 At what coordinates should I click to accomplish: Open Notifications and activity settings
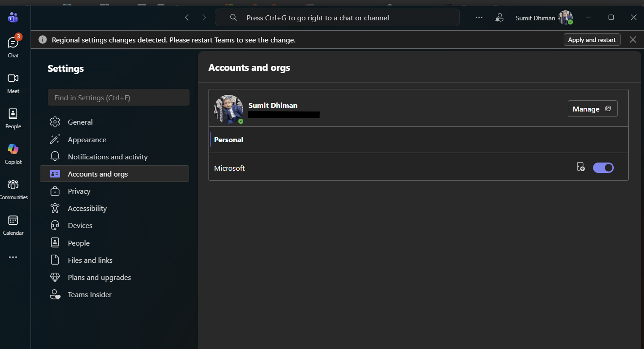(x=114, y=157)
